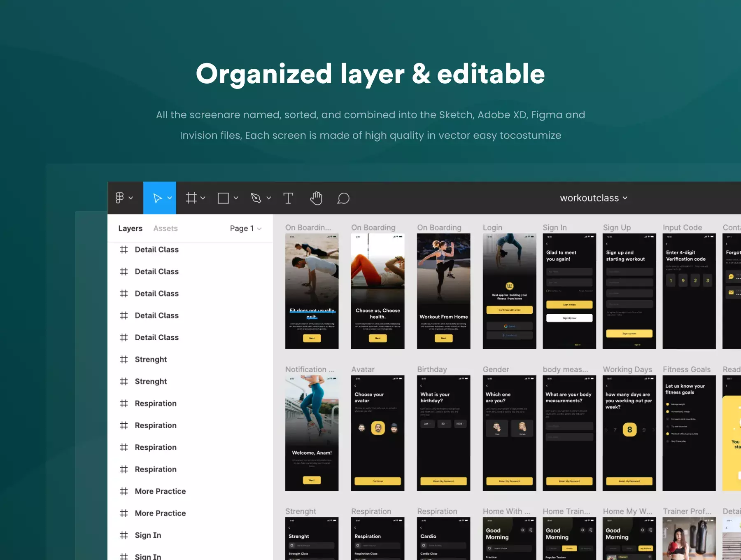
Task: Switch to the Layers tab
Action: pos(130,229)
